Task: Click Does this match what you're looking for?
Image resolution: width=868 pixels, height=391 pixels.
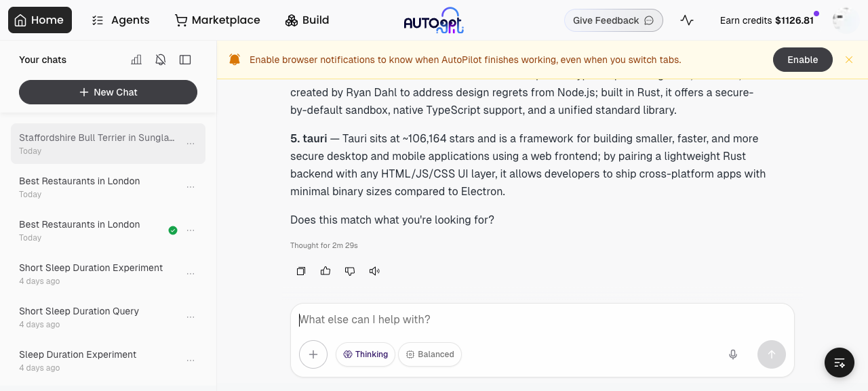Action: click(392, 220)
